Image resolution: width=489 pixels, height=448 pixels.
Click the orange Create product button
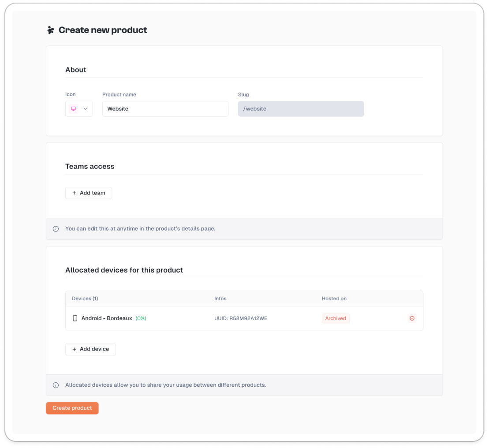[x=72, y=408]
